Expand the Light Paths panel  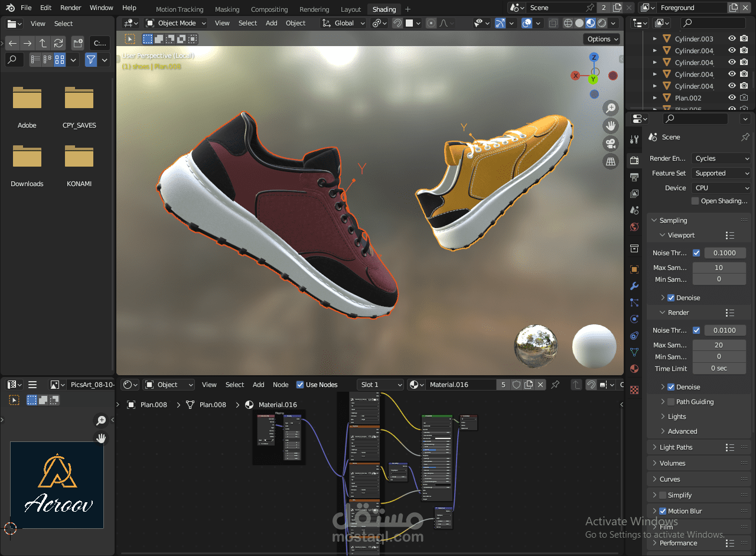(676, 447)
